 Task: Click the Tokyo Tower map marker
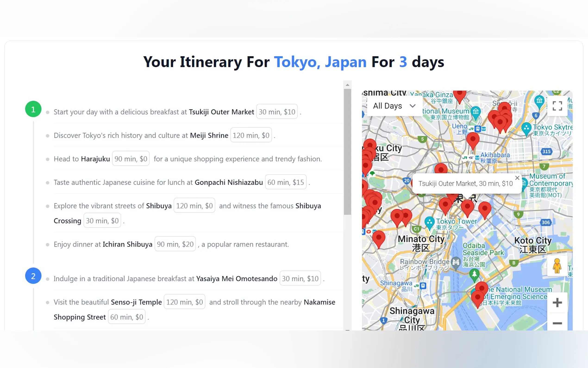coord(429,222)
